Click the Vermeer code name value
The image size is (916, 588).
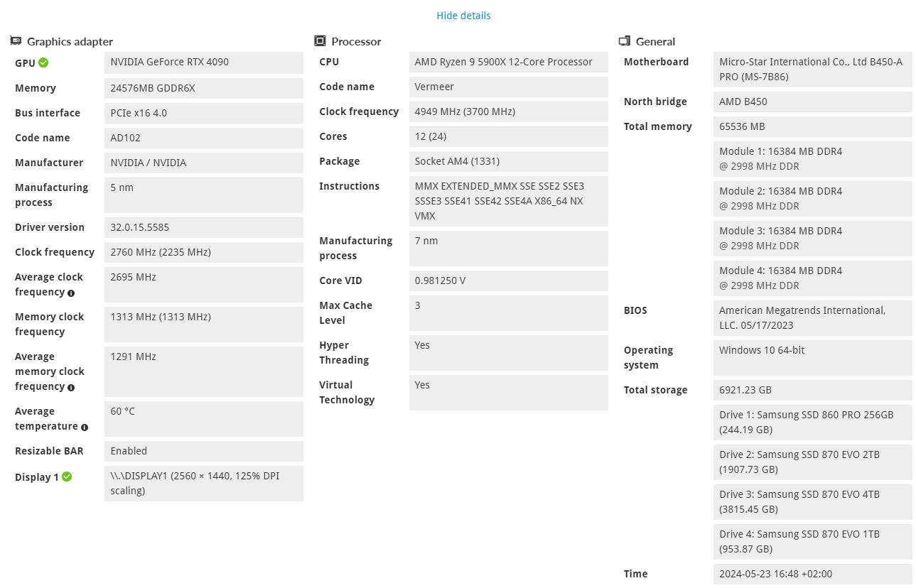(509, 87)
